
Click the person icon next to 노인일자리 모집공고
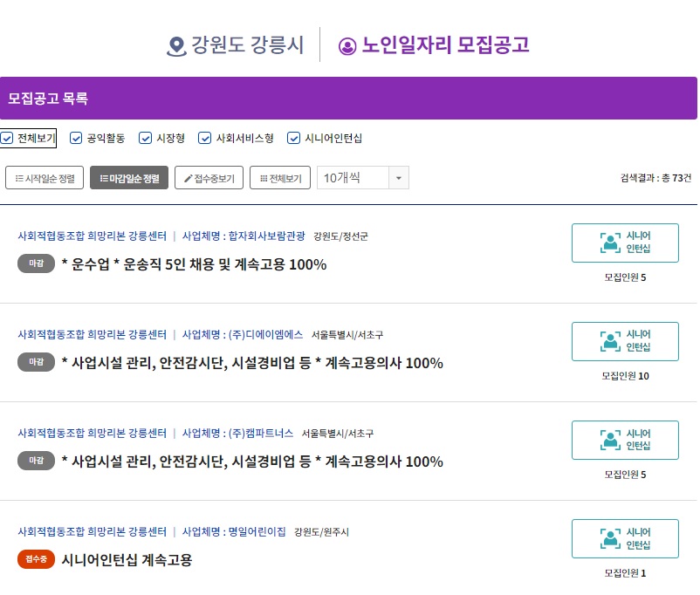(347, 46)
